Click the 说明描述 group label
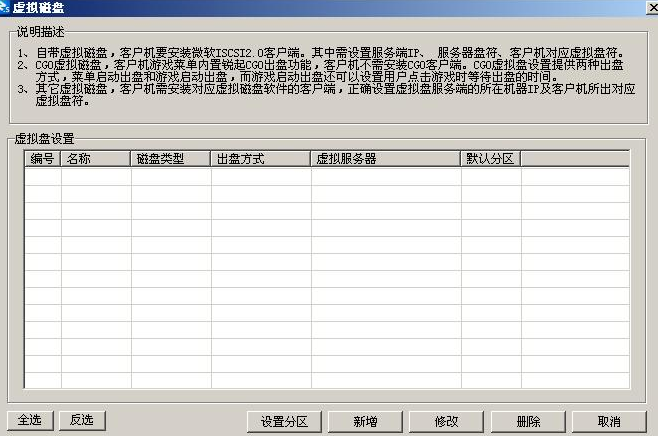The height and width of the screenshot is (436, 658). pos(41,32)
